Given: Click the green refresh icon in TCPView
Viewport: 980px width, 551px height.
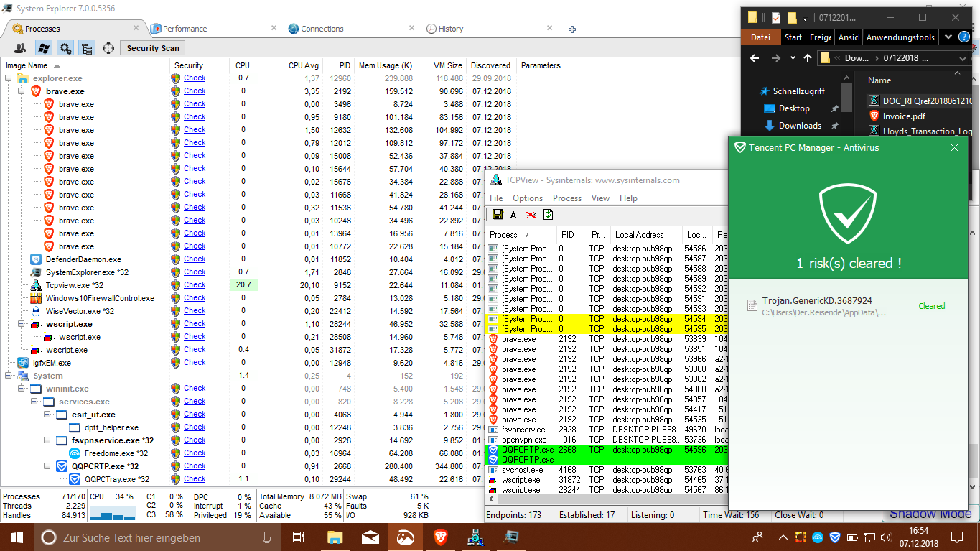Looking at the screenshot, I should click(x=548, y=215).
